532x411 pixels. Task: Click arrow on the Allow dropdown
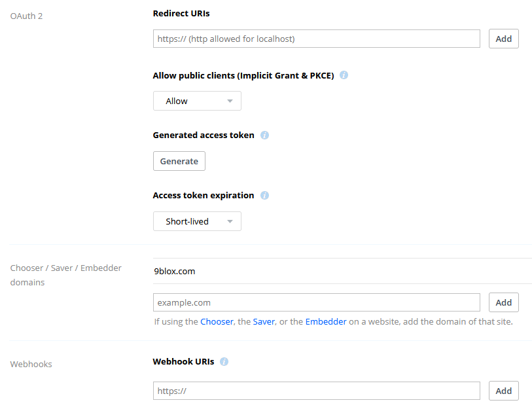pos(230,101)
